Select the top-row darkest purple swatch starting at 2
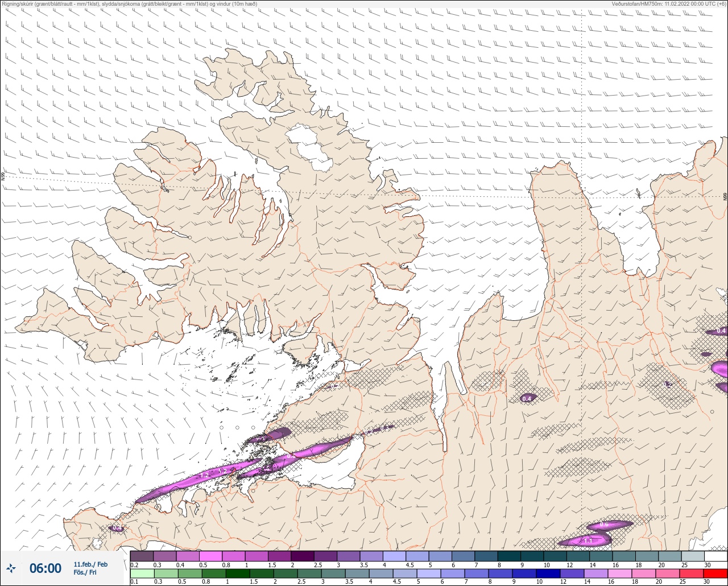This screenshot has height=586, width=728. pyautogui.click(x=302, y=556)
